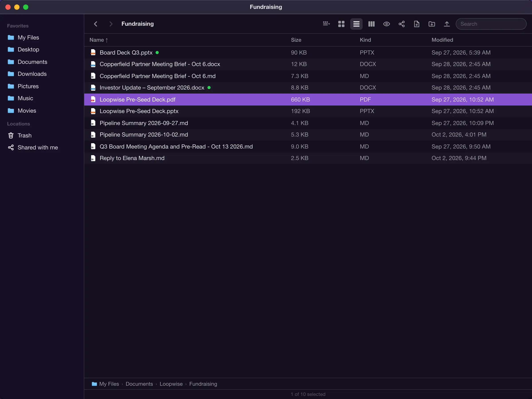Click the Trash can icon
The width and height of the screenshot is (532, 399).
pos(11,135)
